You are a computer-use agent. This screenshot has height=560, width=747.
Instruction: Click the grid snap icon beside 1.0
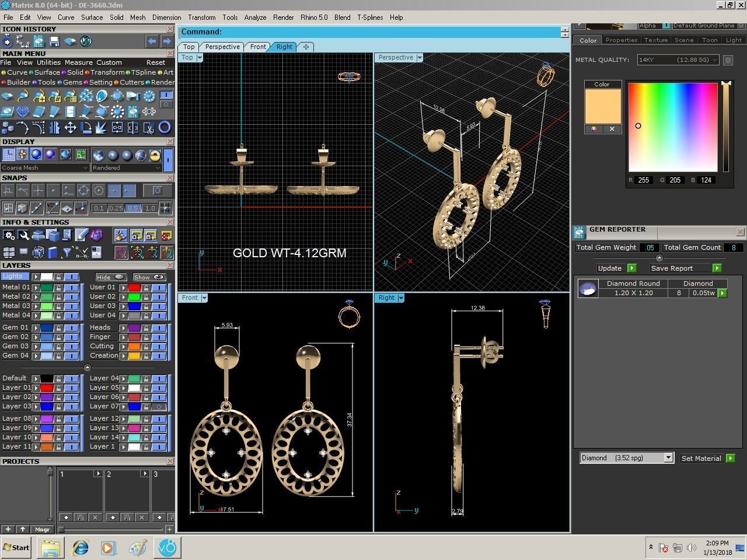click(x=165, y=208)
